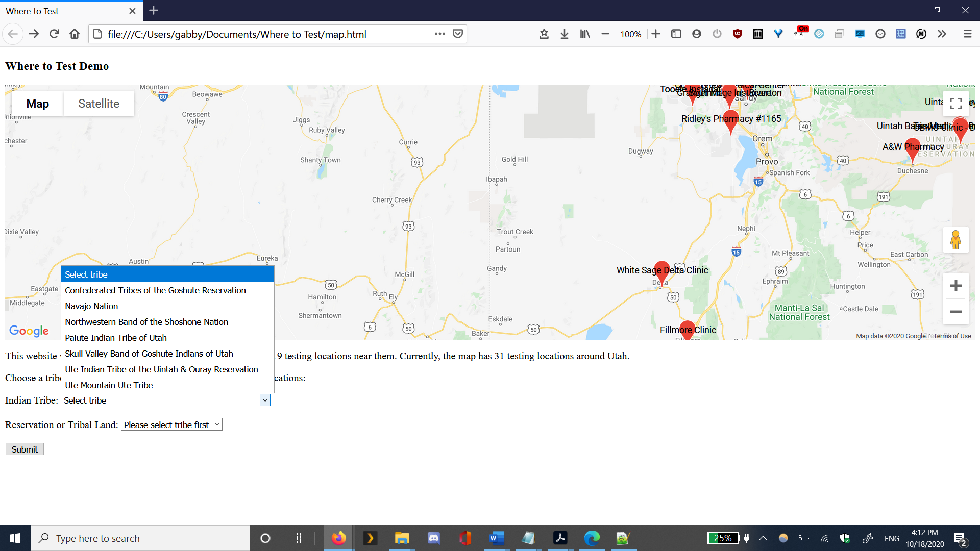Open the Terms of Use link
This screenshot has height=551, width=980.
pyautogui.click(x=952, y=336)
